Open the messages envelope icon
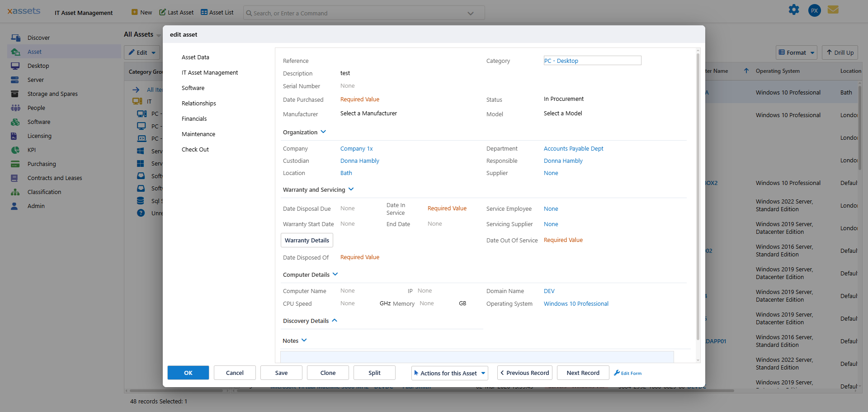 (x=834, y=9)
